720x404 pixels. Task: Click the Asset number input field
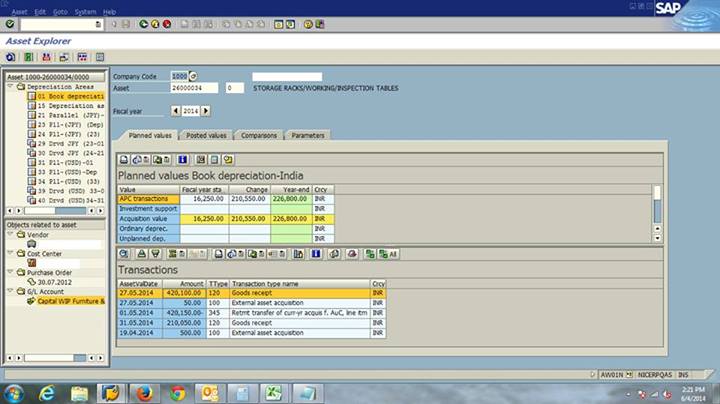point(194,88)
